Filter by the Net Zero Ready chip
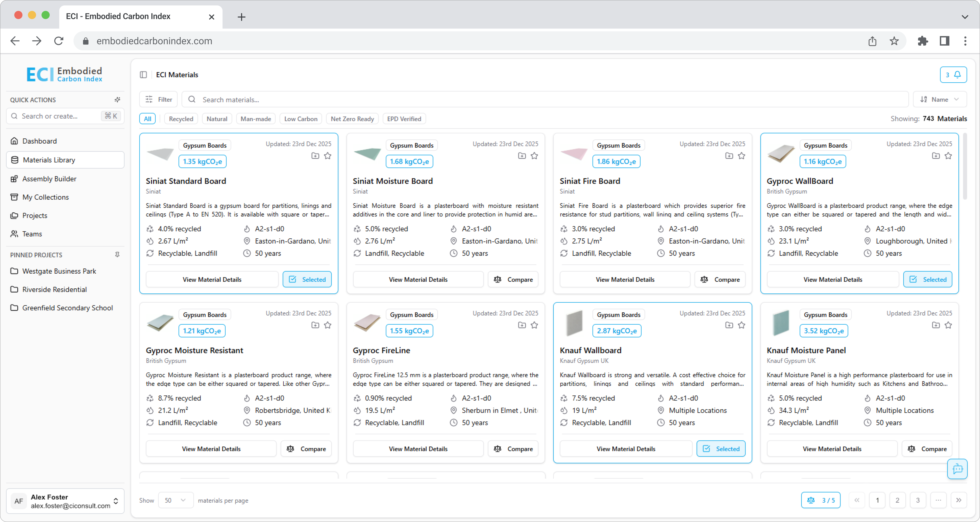Screen dimensions: 980x522 [x=352, y=119]
